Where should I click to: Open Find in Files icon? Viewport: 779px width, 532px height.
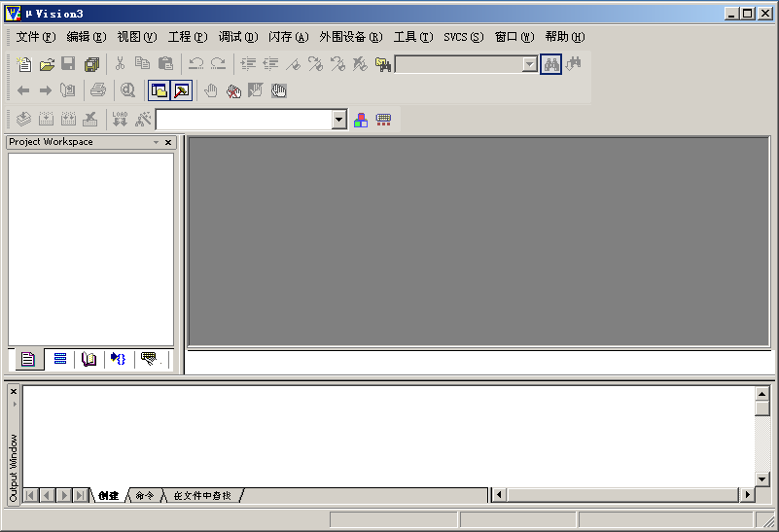pos(383,63)
